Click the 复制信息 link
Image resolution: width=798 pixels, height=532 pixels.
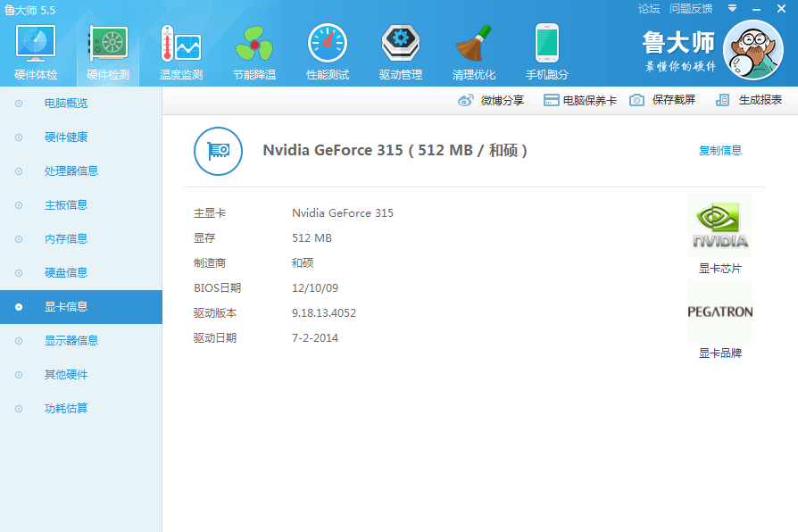pos(719,150)
